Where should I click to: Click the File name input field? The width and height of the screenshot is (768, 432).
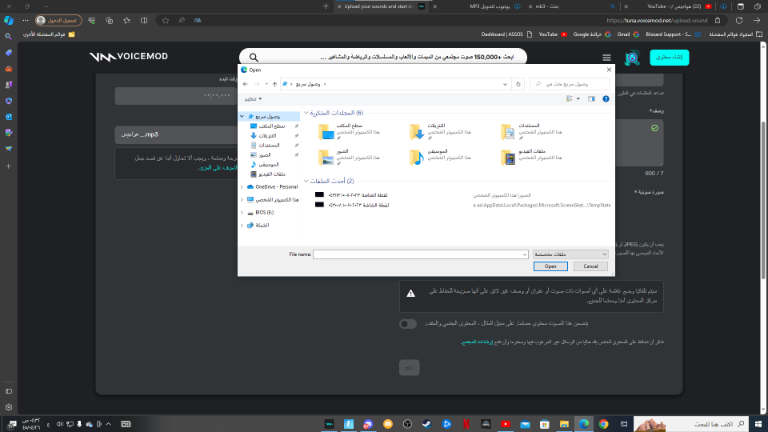tap(420, 255)
